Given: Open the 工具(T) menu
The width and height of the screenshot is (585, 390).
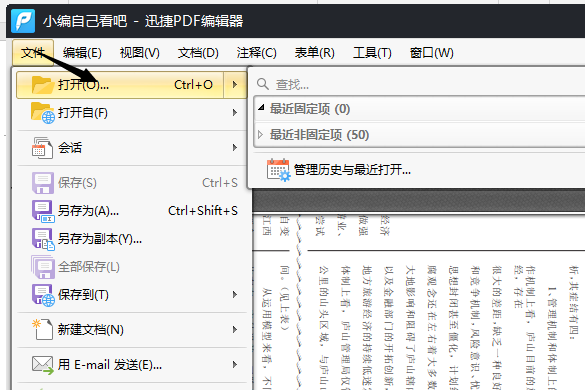Looking at the screenshot, I should pos(372,53).
